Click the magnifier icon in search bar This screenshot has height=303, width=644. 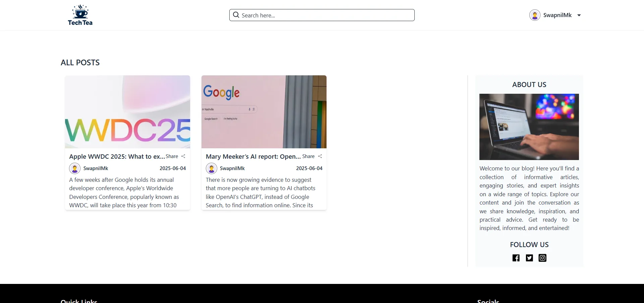point(236,15)
